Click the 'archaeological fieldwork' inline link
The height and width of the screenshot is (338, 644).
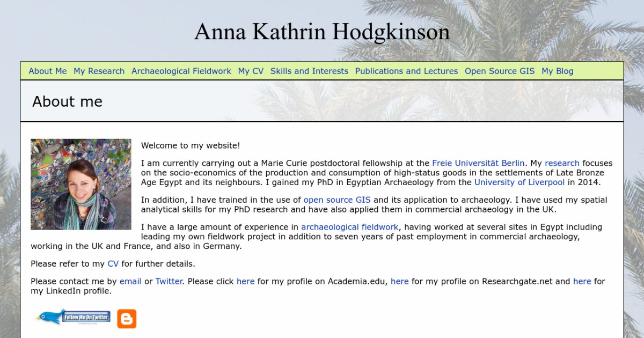349,227
